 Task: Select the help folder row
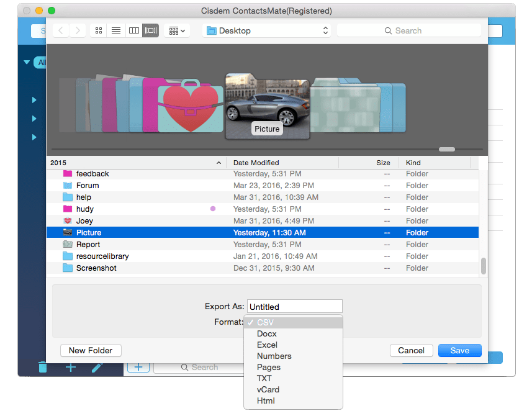(263, 197)
